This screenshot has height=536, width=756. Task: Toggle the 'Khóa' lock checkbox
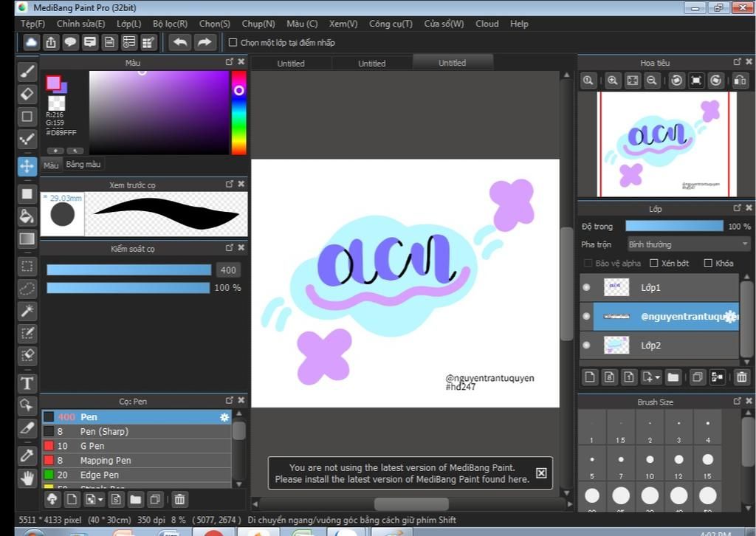pos(708,263)
